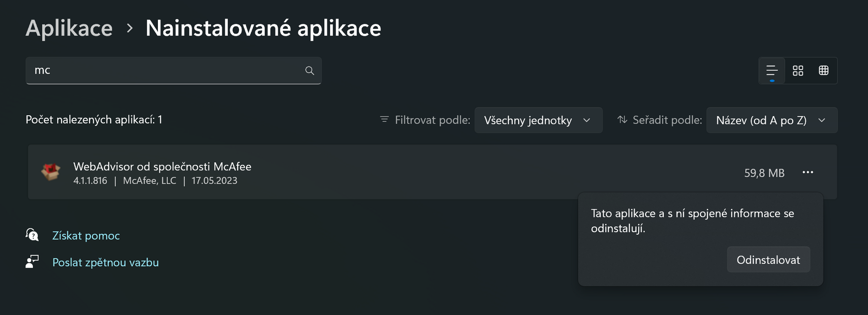Click the magnifying glass search icon

[310, 70]
